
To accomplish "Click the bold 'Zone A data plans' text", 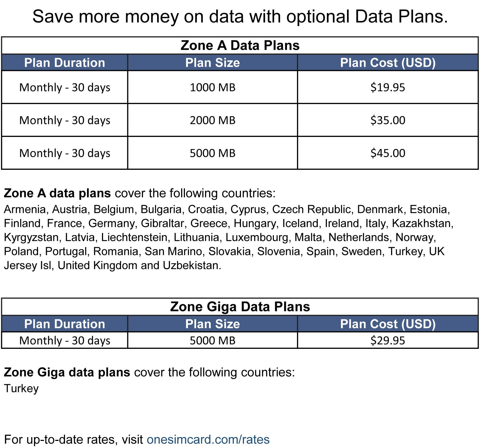I will pyautogui.click(x=57, y=193).
